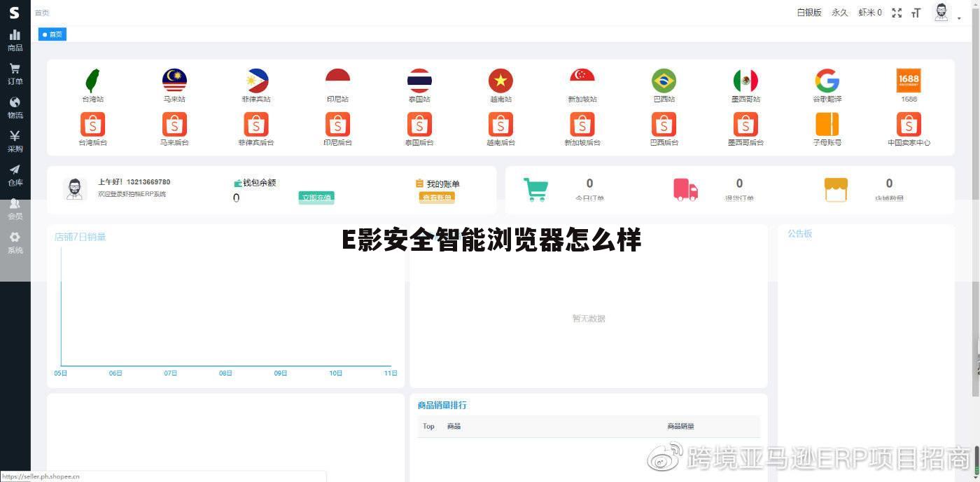The image size is (980, 482).
Task: Click the Top column header
Action: [428, 426]
